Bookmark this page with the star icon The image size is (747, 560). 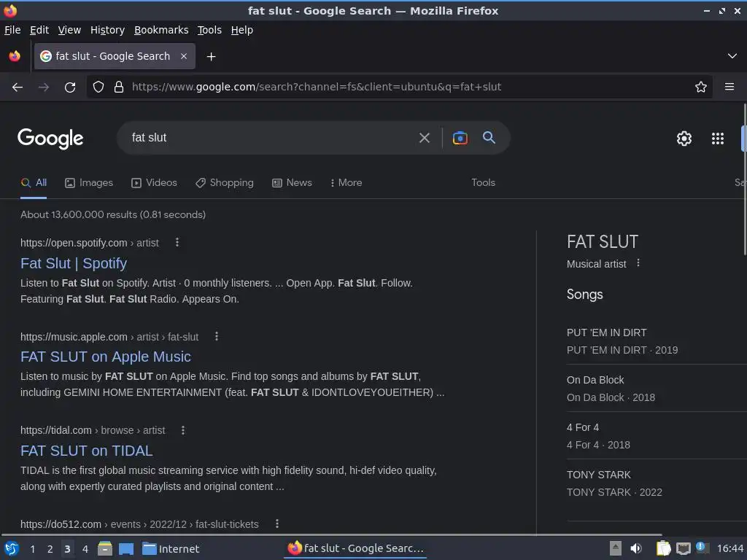tap(701, 87)
